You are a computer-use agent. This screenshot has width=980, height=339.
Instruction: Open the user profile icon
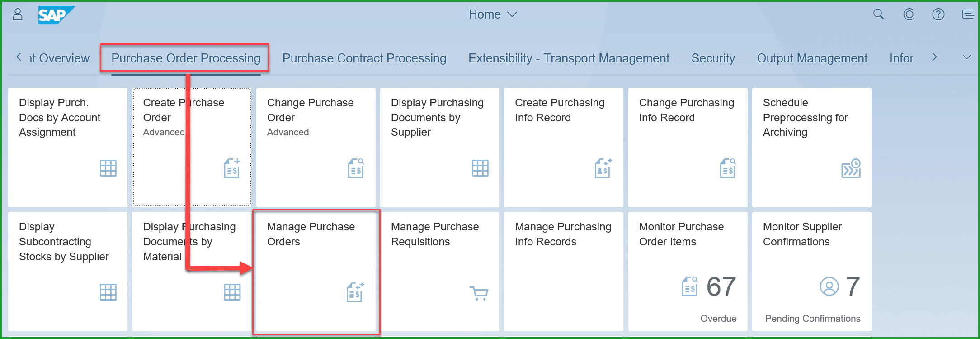pos(18,14)
